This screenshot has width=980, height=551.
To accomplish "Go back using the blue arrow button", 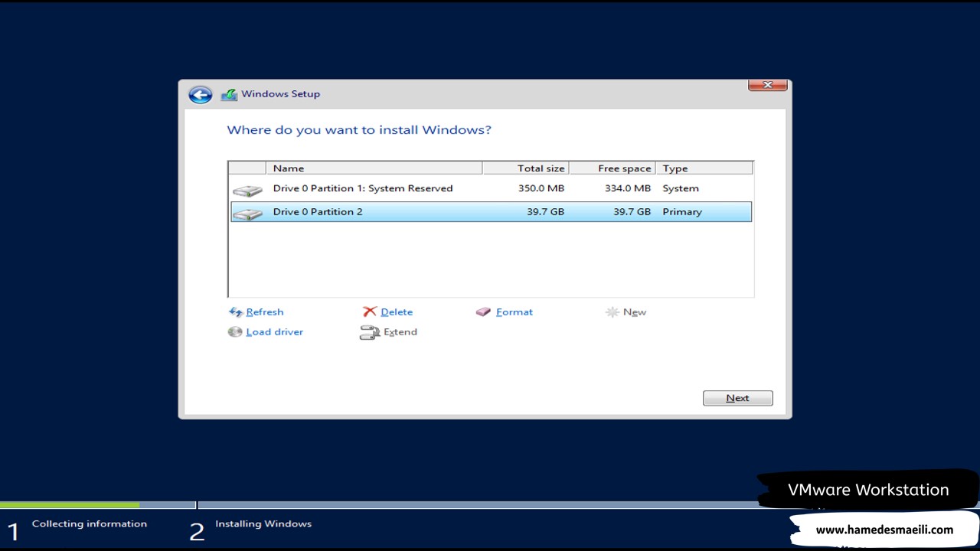I will pos(200,95).
